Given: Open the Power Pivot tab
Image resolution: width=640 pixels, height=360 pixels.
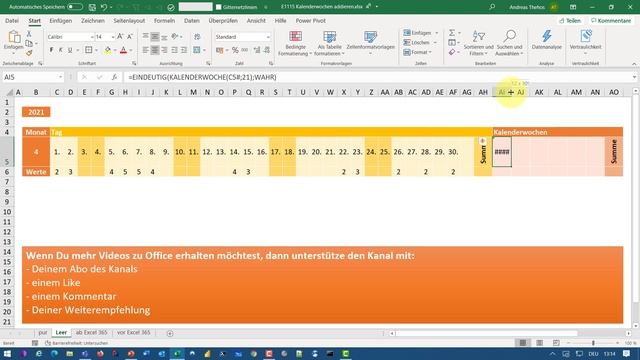Looking at the screenshot, I should point(311,20).
